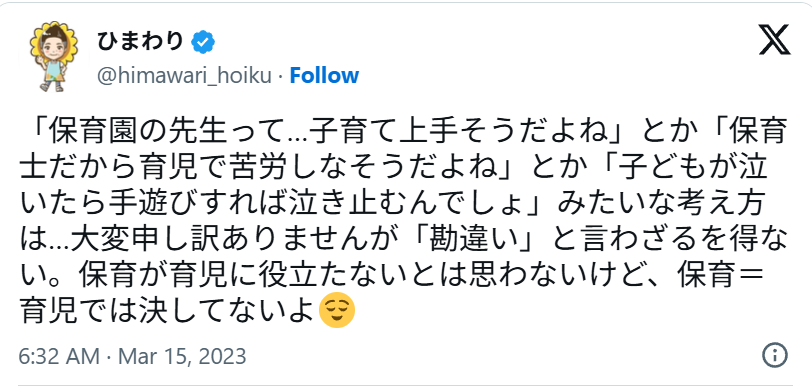Click the blue verified badge beside ひまわり
This screenshot has height=386, width=812.
click(x=203, y=42)
